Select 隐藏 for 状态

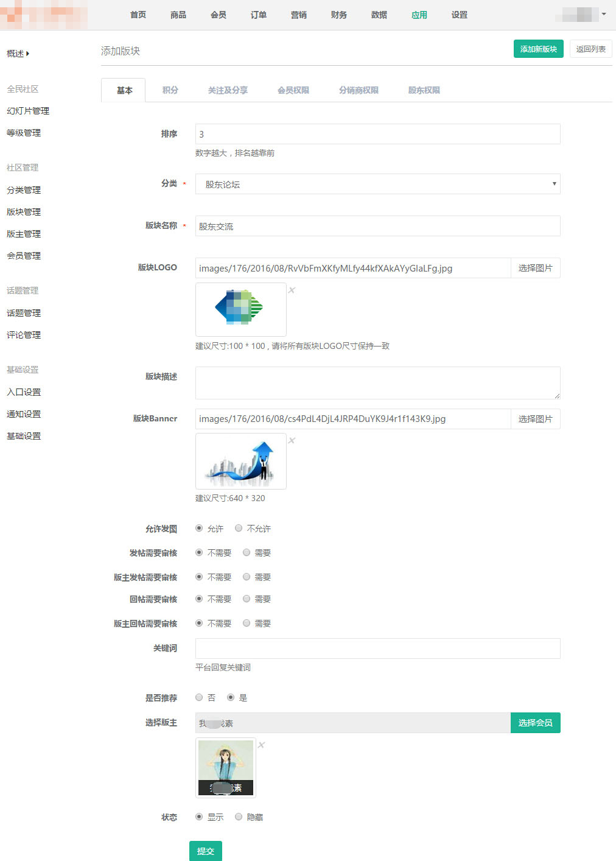[239, 817]
